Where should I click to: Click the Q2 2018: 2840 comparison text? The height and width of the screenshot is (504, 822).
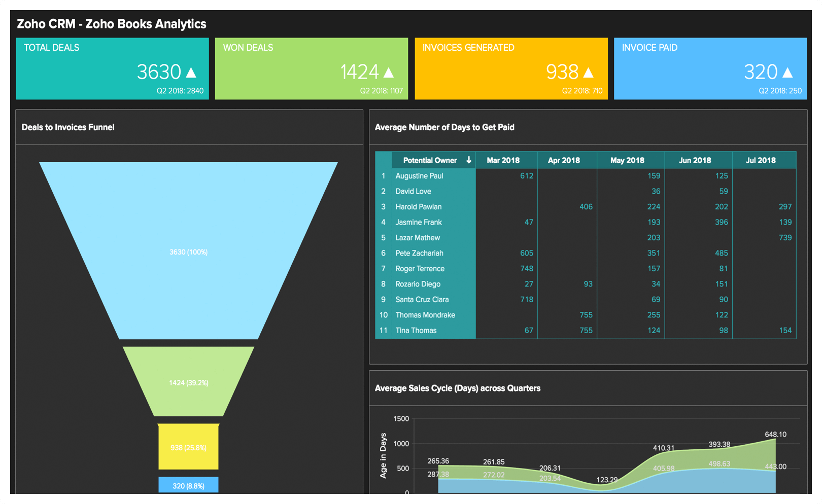pos(180,91)
